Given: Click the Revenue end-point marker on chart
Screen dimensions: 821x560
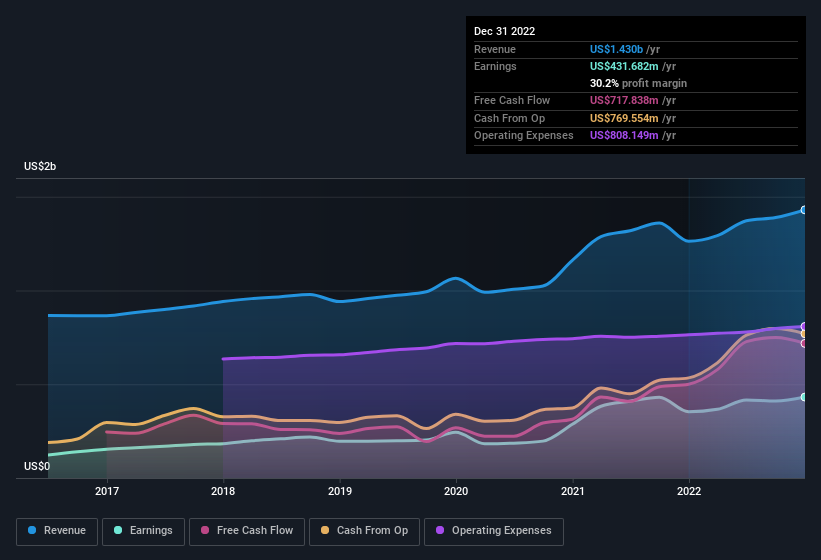Looking at the screenshot, I should click(x=804, y=210).
